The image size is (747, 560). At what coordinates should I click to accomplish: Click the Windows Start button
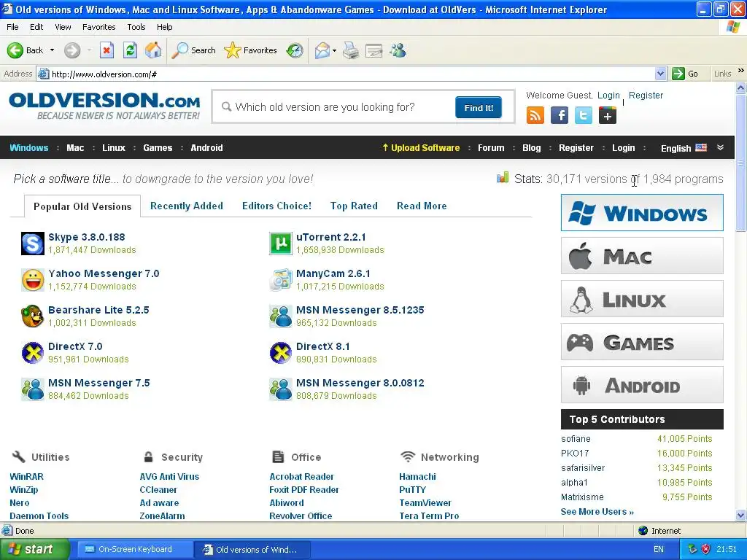(x=34, y=549)
